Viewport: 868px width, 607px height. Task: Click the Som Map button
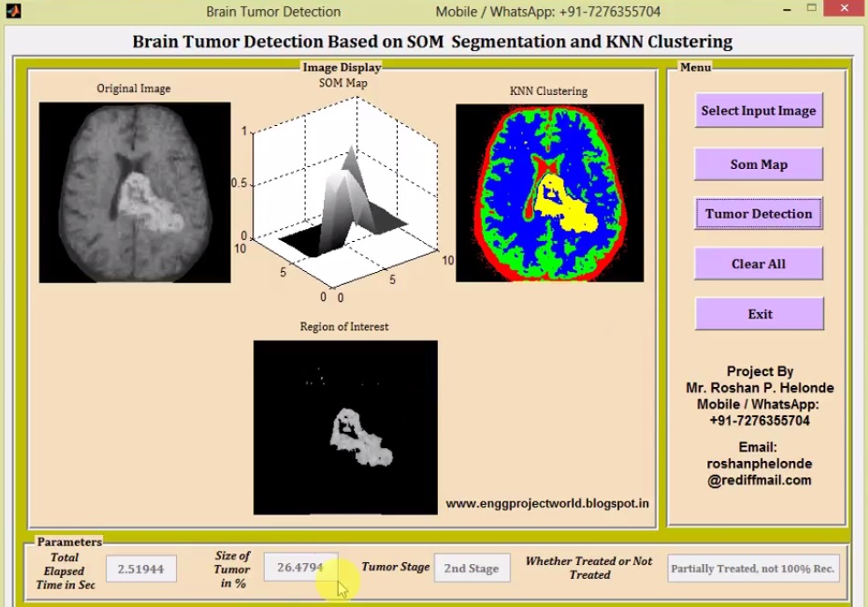758,164
